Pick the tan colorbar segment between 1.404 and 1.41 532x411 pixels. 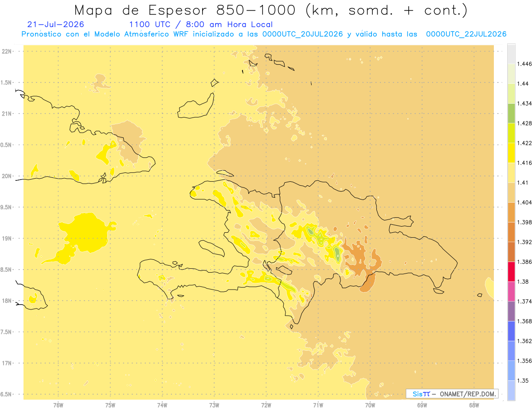[511, 192]
